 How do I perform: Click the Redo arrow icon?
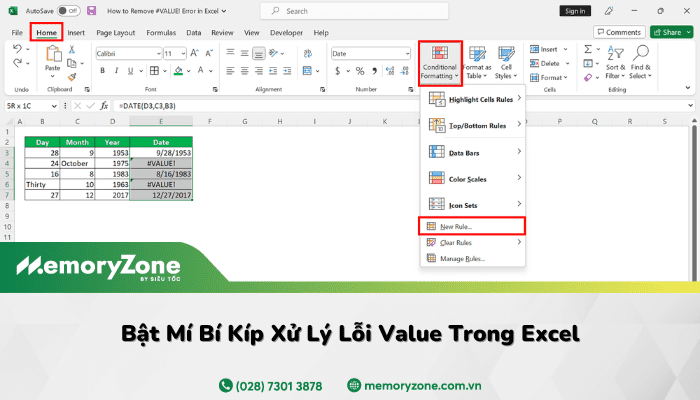pyautogui.click(x=17, y=63)
